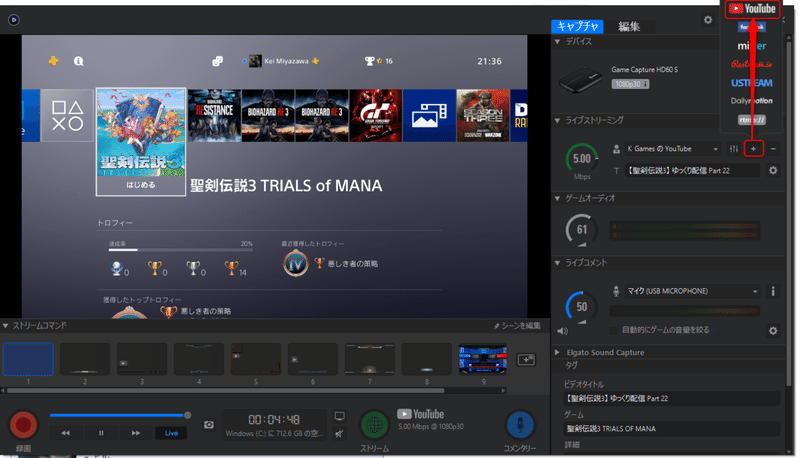The width and height of the screenshot is (800, 458).
Task: Collapse the ライブコメント section
Action: [x=557, y=263]
